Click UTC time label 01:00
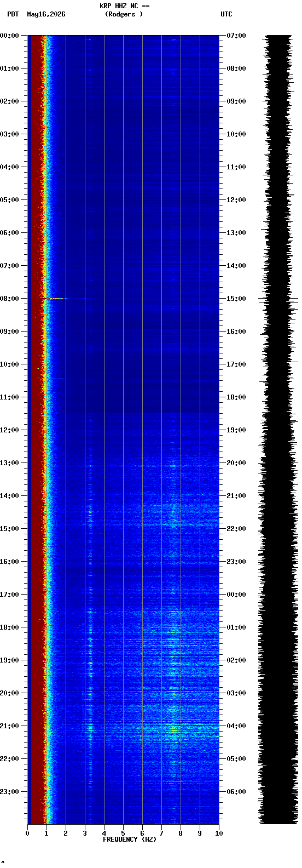This screenshot has height=868, width=302. [x=236, y=627]
